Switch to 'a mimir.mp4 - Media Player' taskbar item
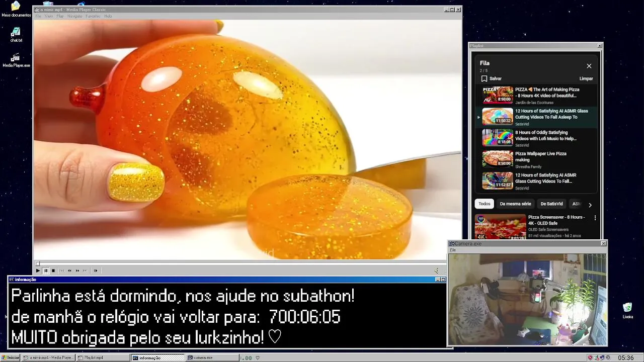644x362 pixels. pyautogui.click(x=48, y=357)
